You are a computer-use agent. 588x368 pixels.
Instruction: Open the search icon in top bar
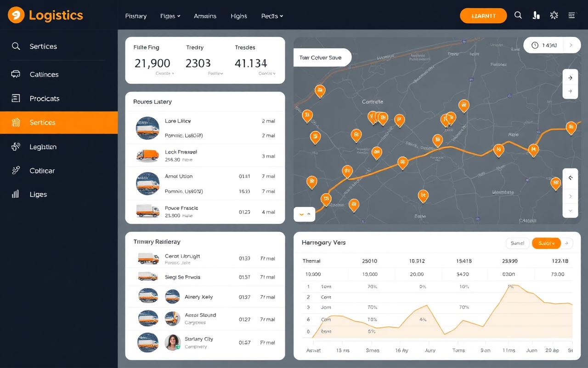(x=518, y=15)
